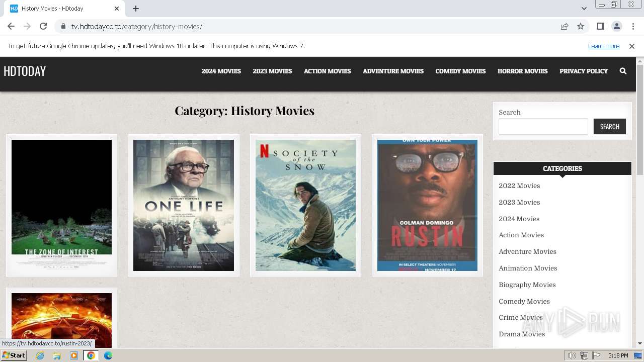Open the browser side panel
The image size is (644, 362).
coord(600,26)
